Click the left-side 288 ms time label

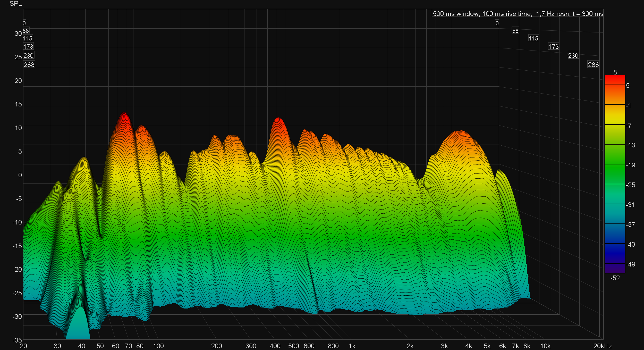[x=29, y=64]
